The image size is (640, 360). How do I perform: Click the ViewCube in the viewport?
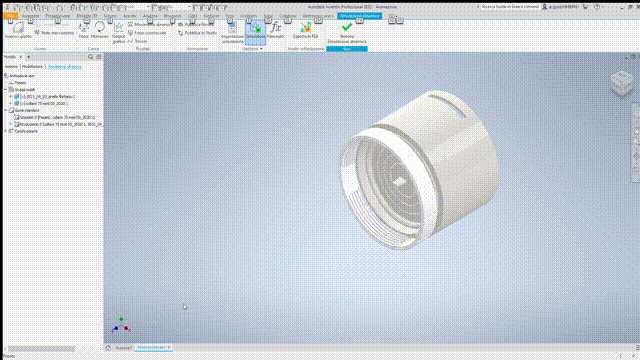pos(622,83)
